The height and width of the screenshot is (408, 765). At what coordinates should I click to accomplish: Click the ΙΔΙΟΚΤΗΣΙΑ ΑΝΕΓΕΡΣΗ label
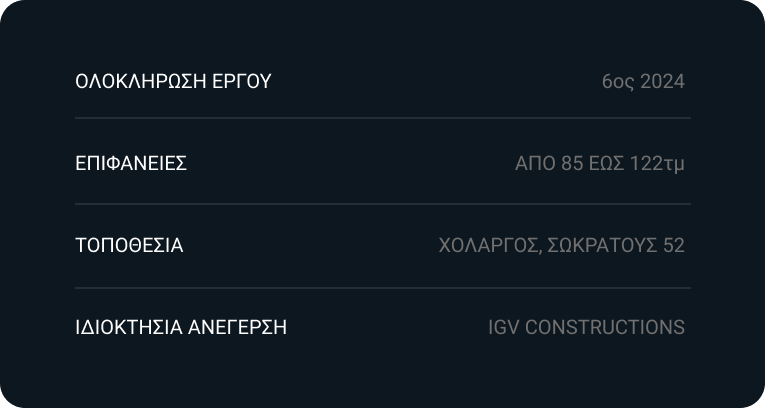click(x=181, y=328)
